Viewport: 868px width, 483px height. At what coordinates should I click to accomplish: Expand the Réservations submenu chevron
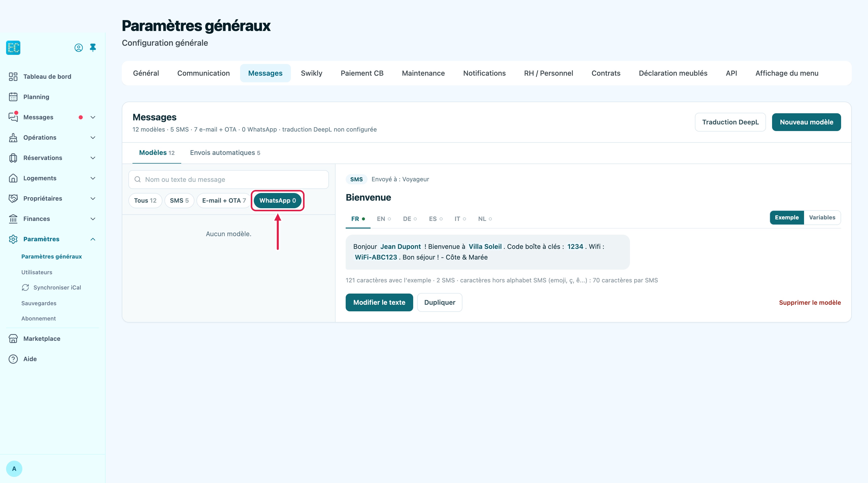click(x=93, y=158)
